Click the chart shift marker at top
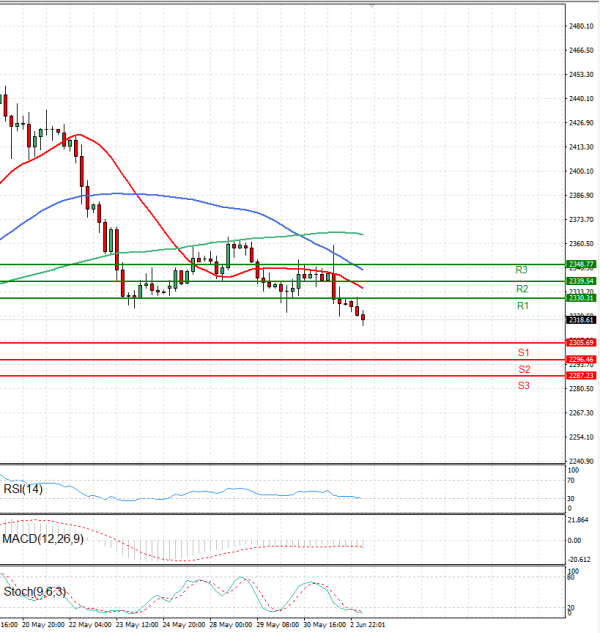Viewport: 600px width, 633px height. (x=372, y=6)
